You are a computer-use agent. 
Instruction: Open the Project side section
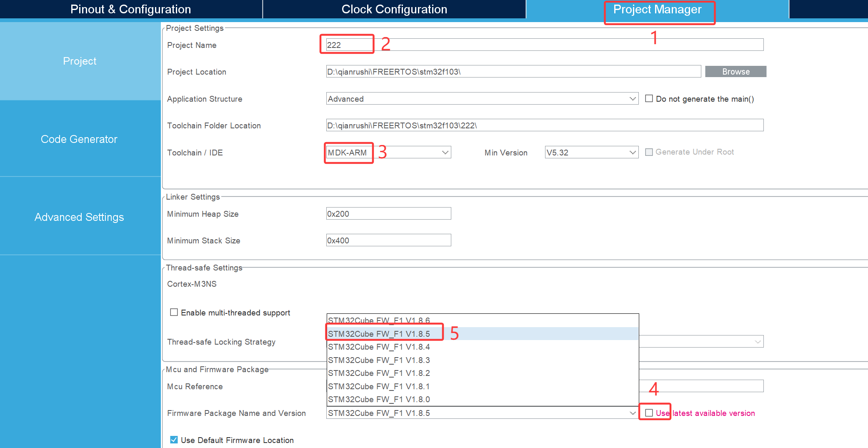(80, 61)
